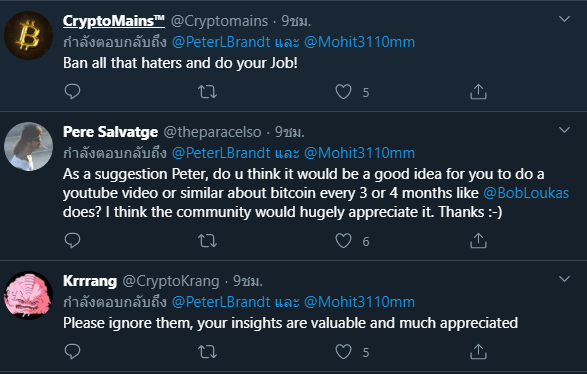Reply to the CryptoMains tweet
This screenshot has width=587, height=374.
(x=72, y=91)
